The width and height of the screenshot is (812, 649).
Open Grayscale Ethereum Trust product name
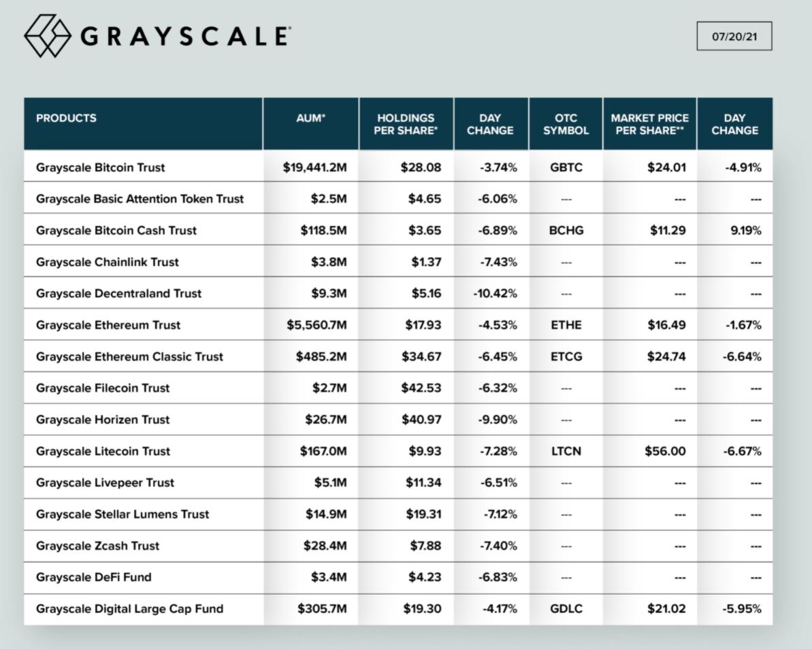pos(108,325)
